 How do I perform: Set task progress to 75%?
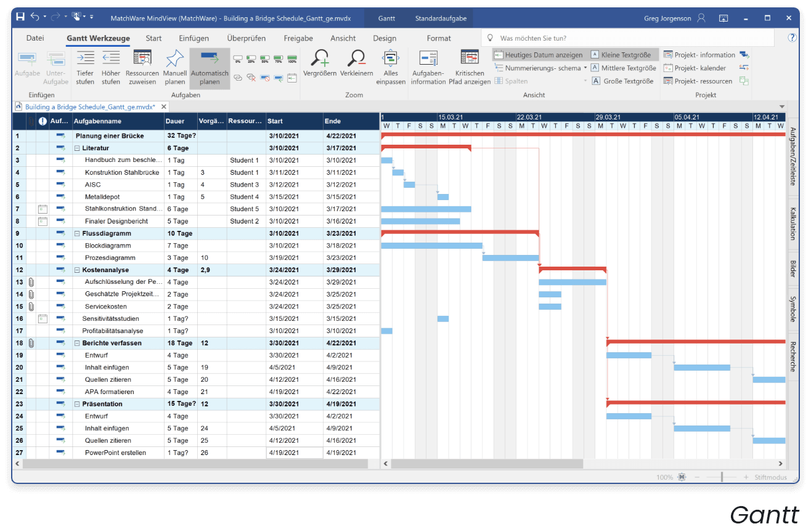(x=279, y=60)
